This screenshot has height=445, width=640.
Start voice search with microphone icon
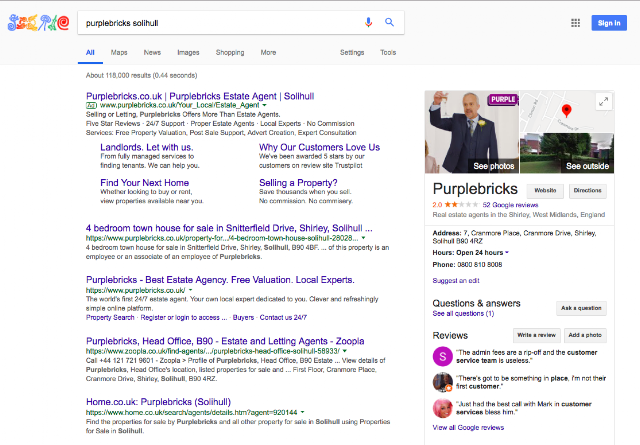click(368, 22)
